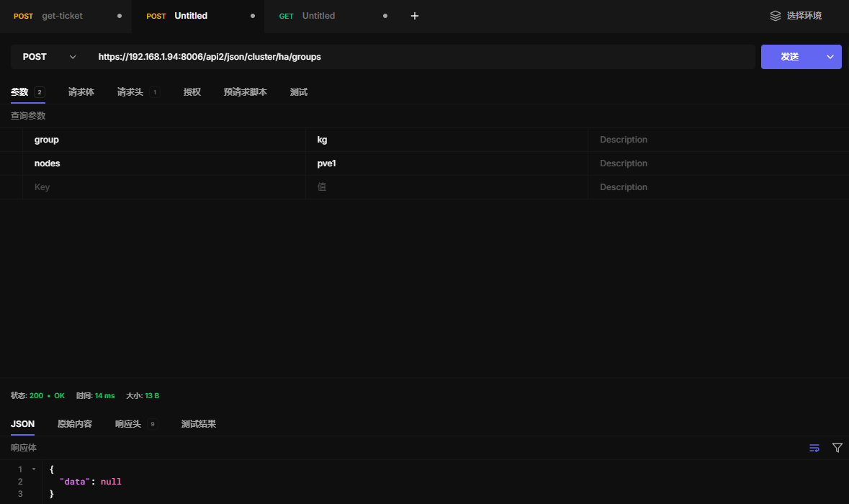Open the 请求头 tab

(130, 92)
